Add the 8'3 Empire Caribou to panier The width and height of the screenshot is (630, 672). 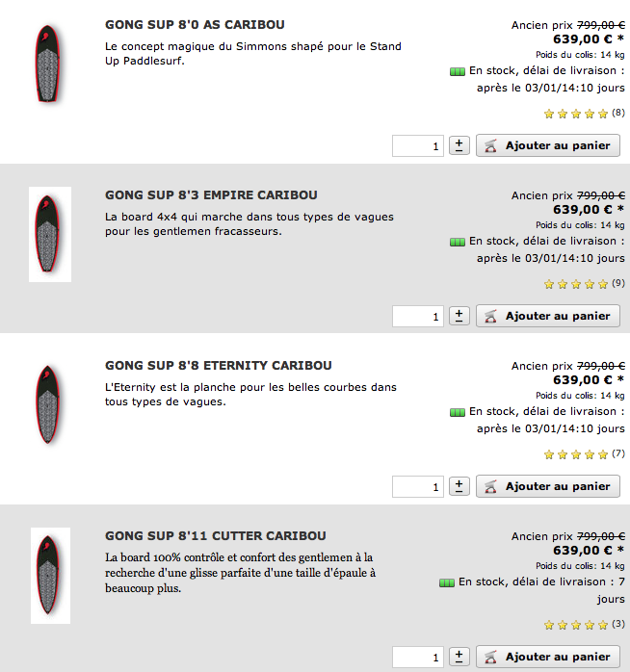tap(548, 316)
